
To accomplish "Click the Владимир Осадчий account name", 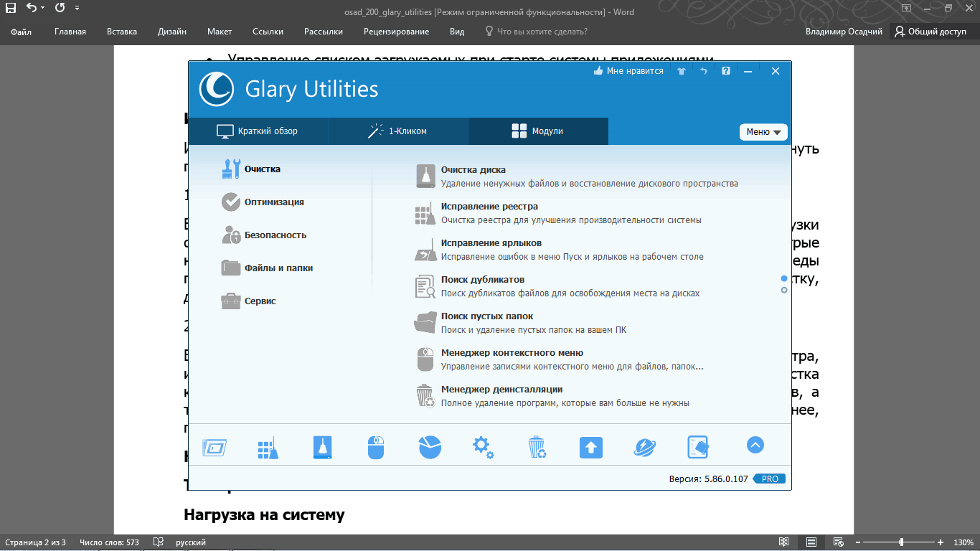I will (844, 32).
